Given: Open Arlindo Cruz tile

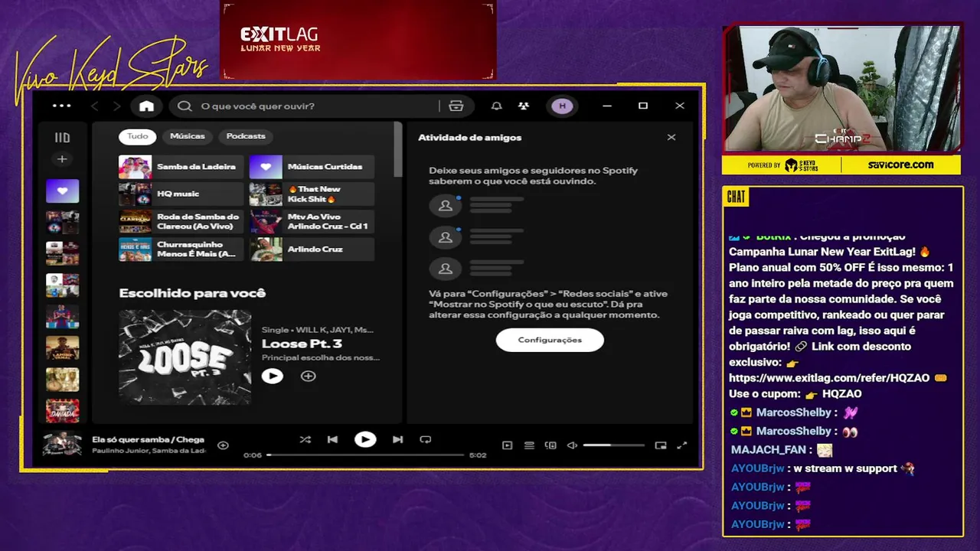Looking at the screenshot, I should tap(312, 249).
